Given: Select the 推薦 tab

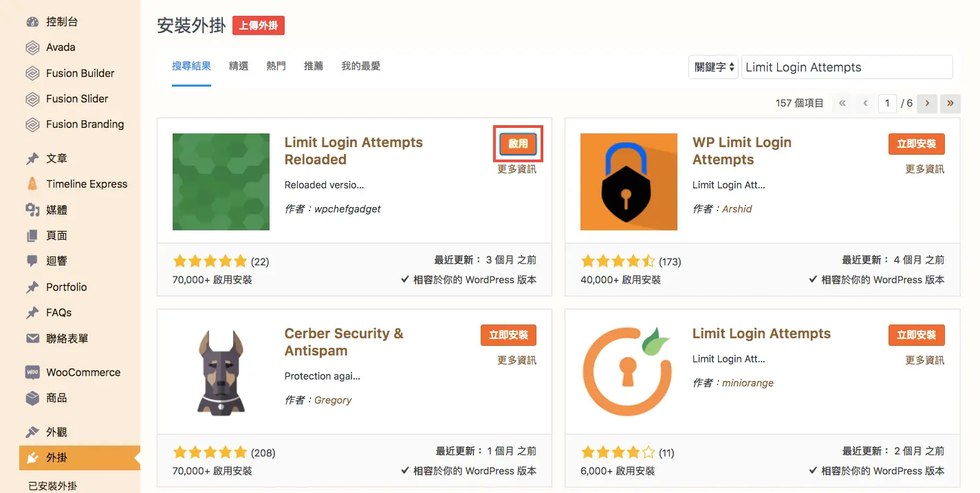Looking at the screenshot, I should click(314, 67).
